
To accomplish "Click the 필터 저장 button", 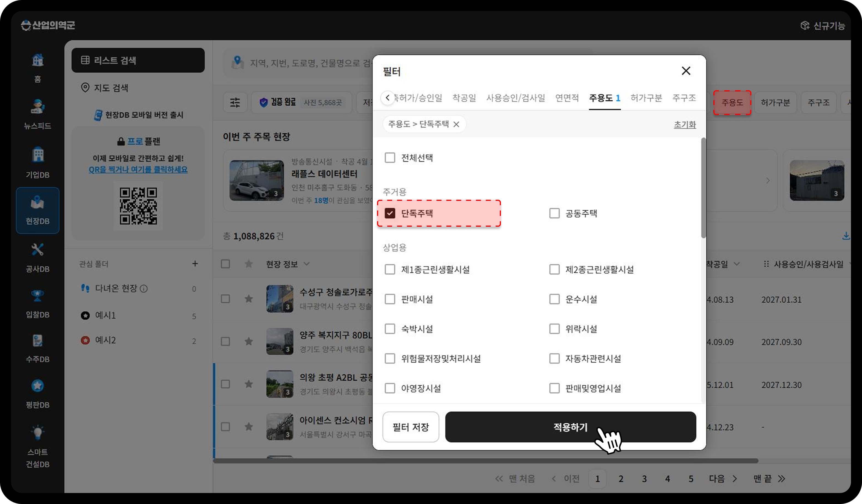I will click(410, 427).
